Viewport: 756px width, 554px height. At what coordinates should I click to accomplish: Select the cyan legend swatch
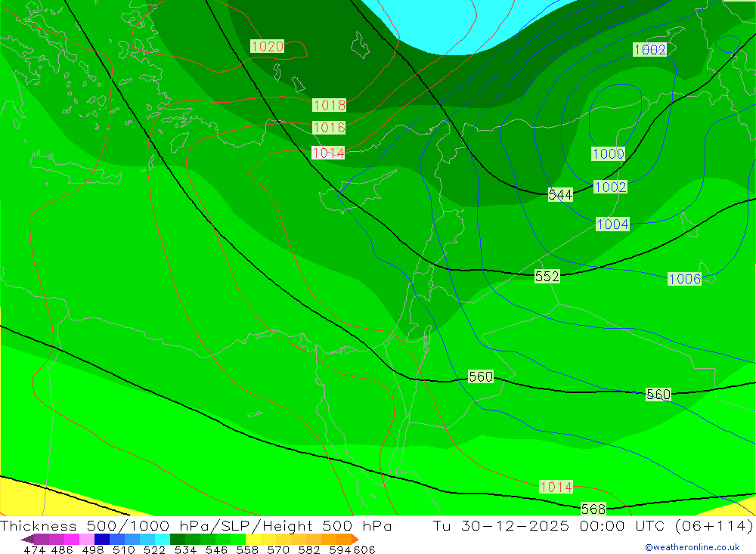(163, 539)
